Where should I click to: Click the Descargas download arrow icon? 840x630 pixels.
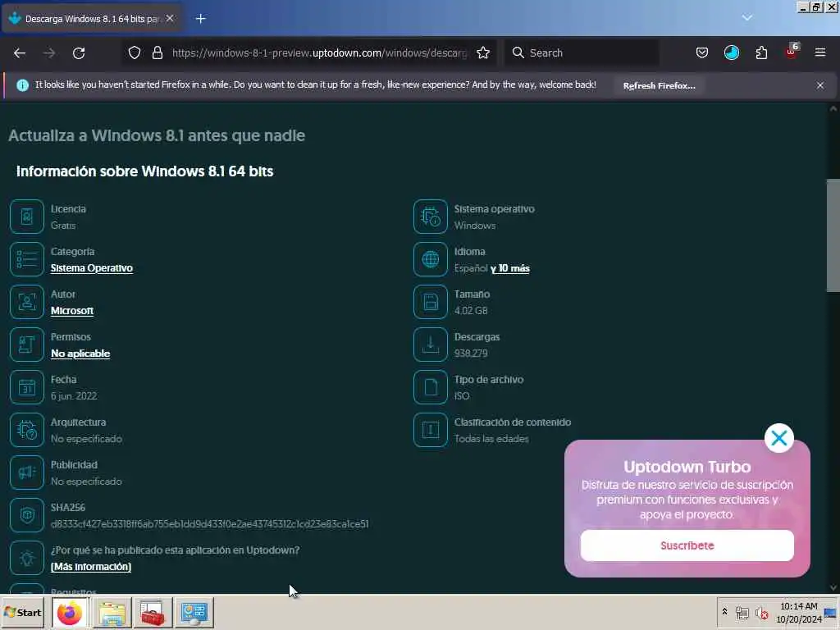pos(430,345)
